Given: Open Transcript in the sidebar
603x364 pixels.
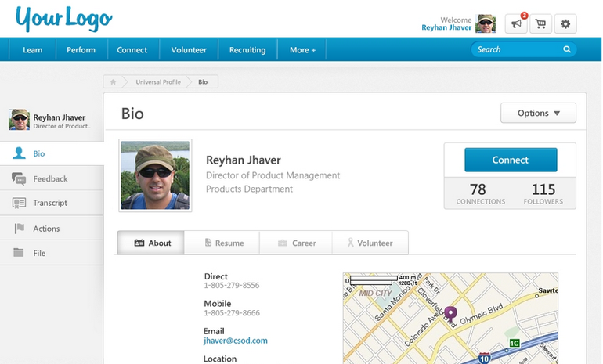Looking at the screenshot, I should click(50, 203).
